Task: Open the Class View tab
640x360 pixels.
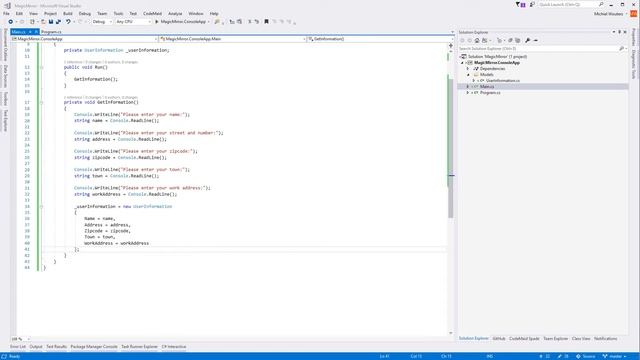Action: [581, 338]
